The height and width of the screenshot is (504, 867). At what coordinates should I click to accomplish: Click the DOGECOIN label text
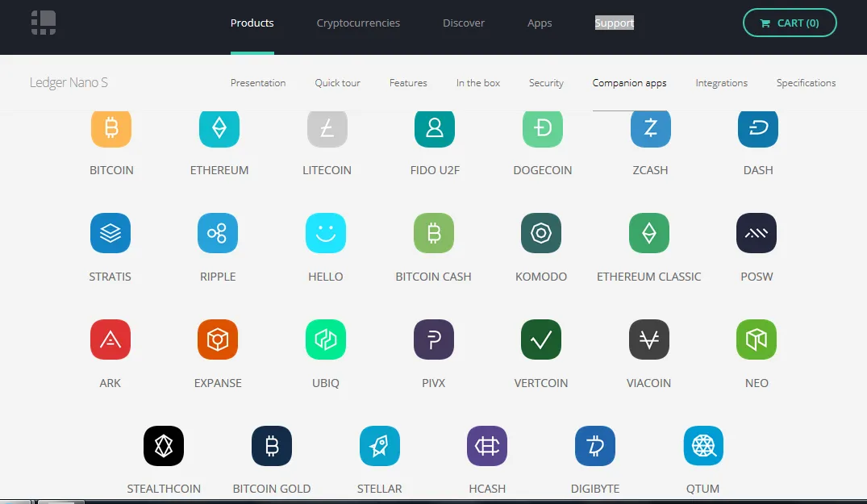[543, 170]
